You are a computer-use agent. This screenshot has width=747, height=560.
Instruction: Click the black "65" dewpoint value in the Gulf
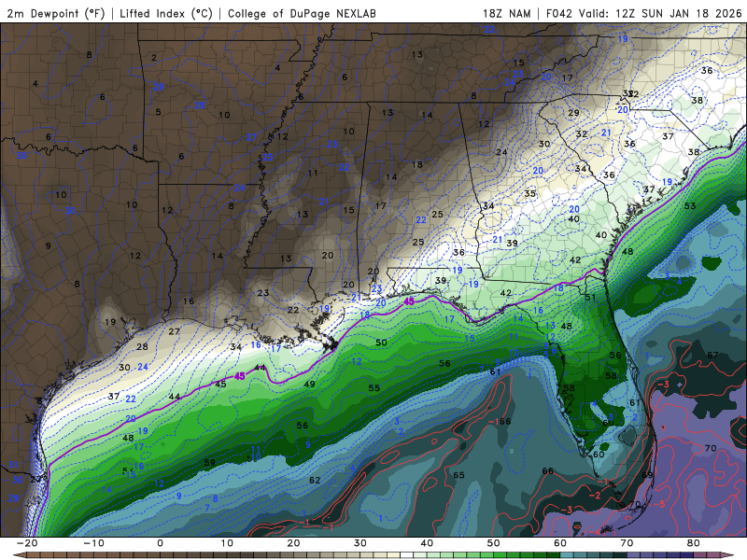(x=458, y=475)
